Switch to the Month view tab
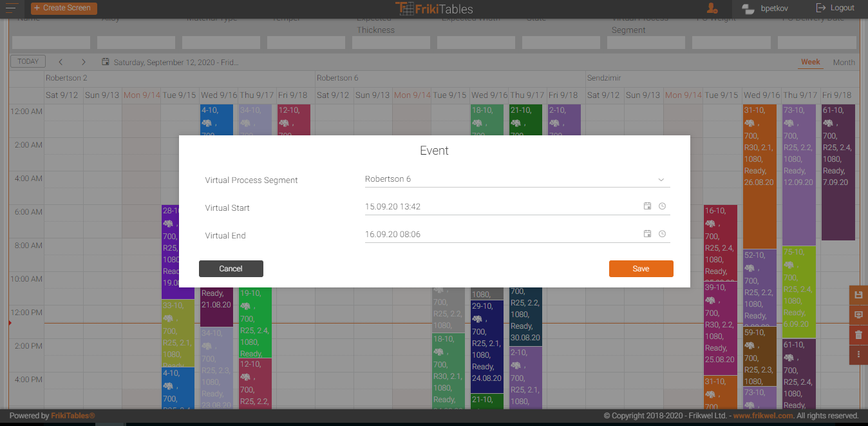Image resolution: width=868 pixels, height=426 pixels. point(844,63)
